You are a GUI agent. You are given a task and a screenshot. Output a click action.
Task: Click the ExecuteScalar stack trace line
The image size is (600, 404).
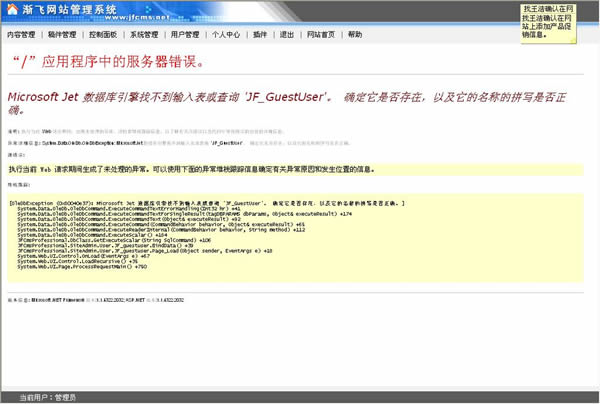click(92, 235)
